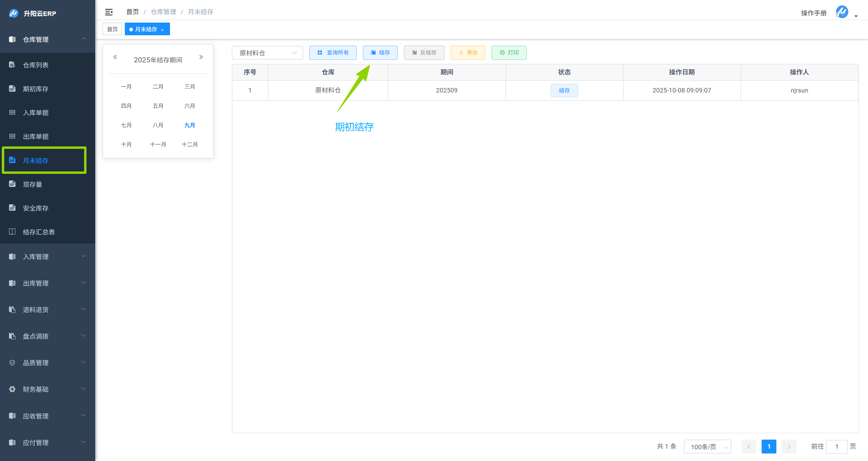The height and width of the screenshot is (461, 868).
Task: Open 仓库列表 from the sidebar
Action: tap(35, 65)
